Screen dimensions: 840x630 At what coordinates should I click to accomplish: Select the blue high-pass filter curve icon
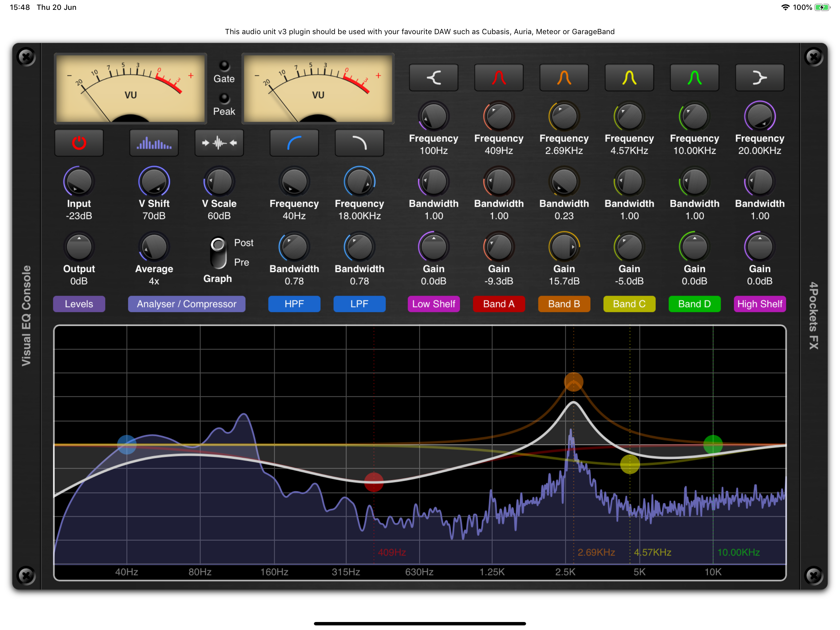point(294,142)
